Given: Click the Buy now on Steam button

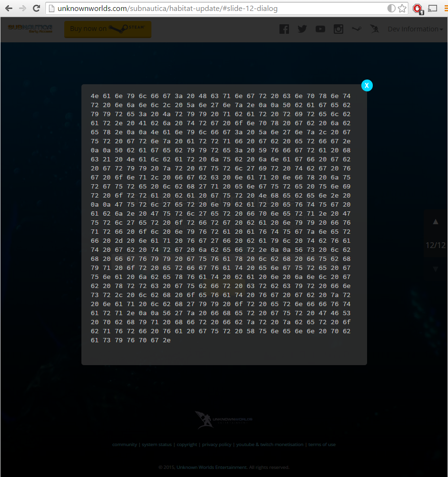Looking at the screenshot, I should point(108,29).
